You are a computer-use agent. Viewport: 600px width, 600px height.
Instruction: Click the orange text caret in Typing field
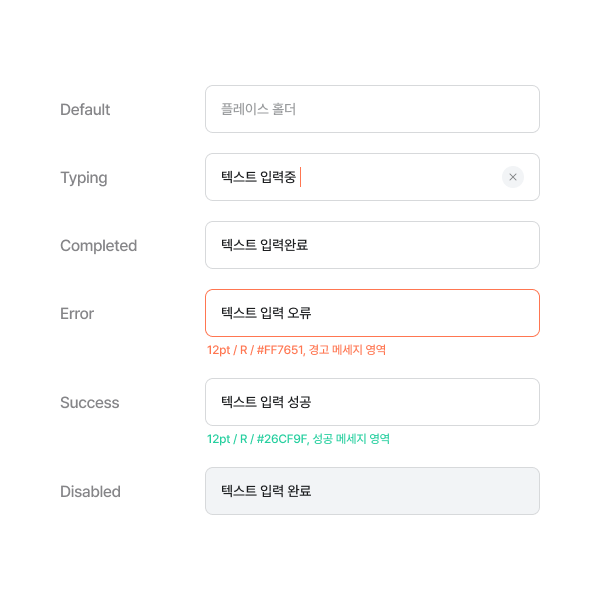coord(301,177)
